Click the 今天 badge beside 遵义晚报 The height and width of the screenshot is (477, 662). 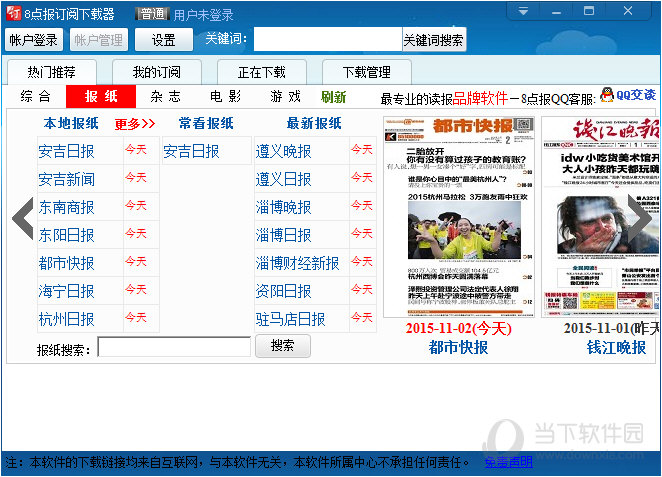(x=361, y=151)
